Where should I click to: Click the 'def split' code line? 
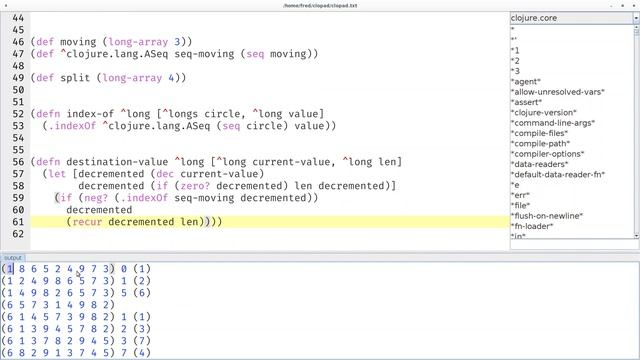108,78
